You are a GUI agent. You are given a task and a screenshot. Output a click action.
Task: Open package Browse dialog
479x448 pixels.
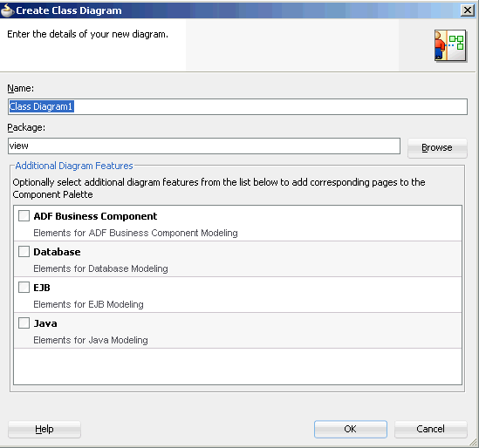437,147
